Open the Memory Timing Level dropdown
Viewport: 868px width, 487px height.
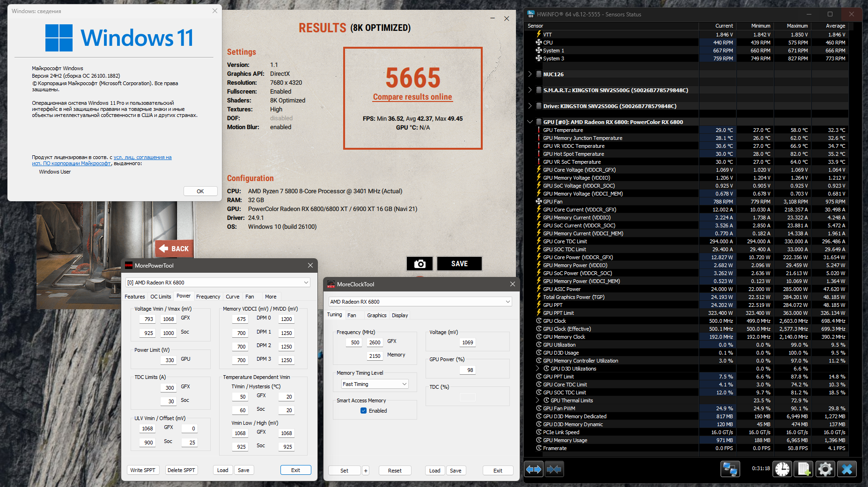click(x=375, y=384)
